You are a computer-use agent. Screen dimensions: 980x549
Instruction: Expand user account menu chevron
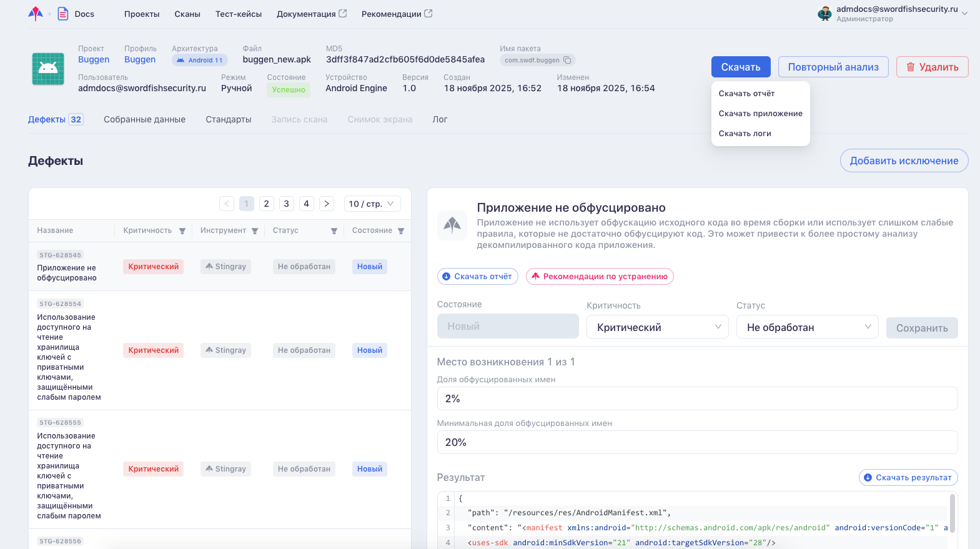tap(964, 14)
